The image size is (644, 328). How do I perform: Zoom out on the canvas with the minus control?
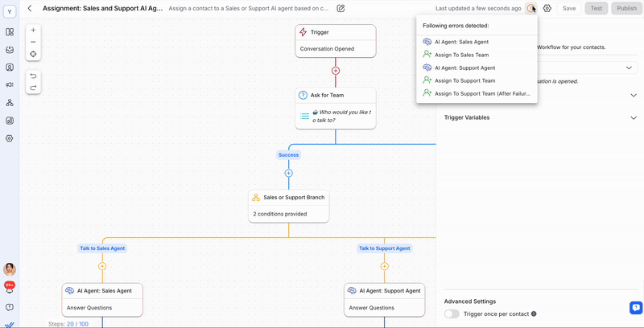click(x=33, y=42)
